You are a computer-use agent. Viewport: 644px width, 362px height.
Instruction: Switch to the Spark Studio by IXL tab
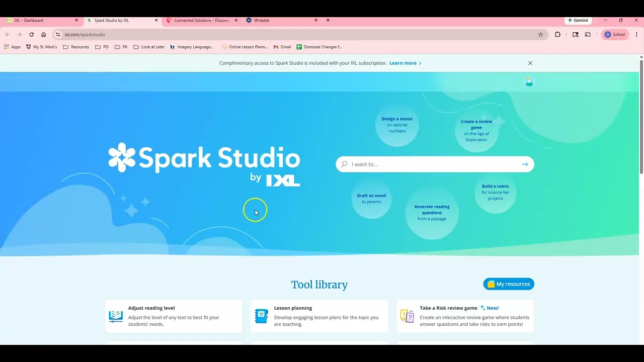point(122,21)
